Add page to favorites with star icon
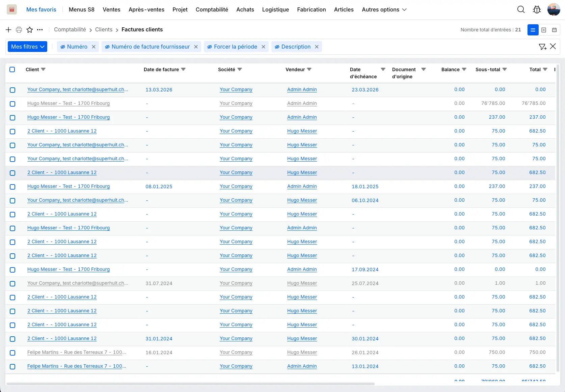The image size is (565, 392). [30, 30]
